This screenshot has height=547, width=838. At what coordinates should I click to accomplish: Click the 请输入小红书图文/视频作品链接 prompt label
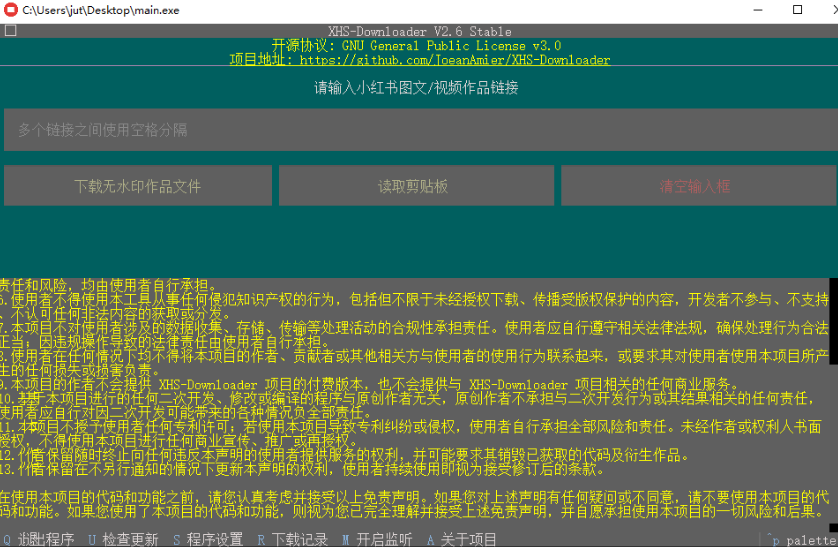tap(416, 87)
